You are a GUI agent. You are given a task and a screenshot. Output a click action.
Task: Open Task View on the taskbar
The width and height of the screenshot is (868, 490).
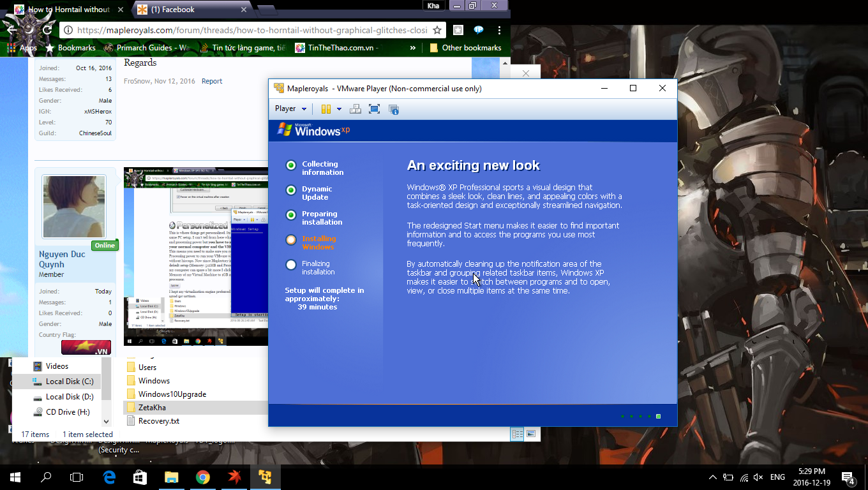(77, 477)
